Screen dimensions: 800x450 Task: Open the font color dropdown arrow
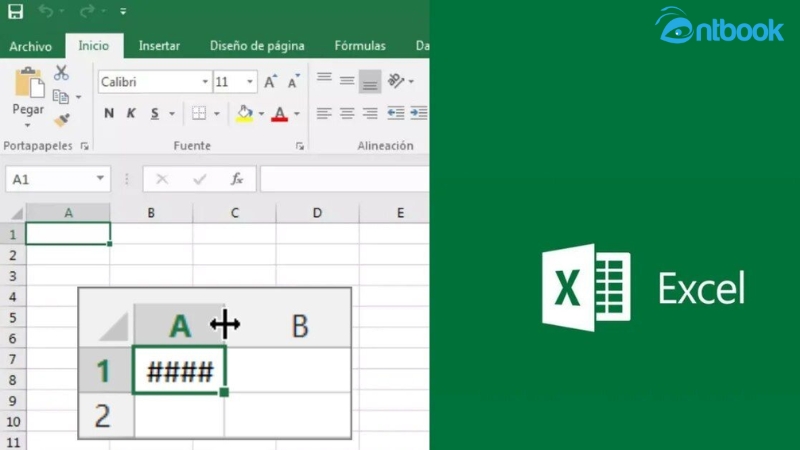pos(297,114)
